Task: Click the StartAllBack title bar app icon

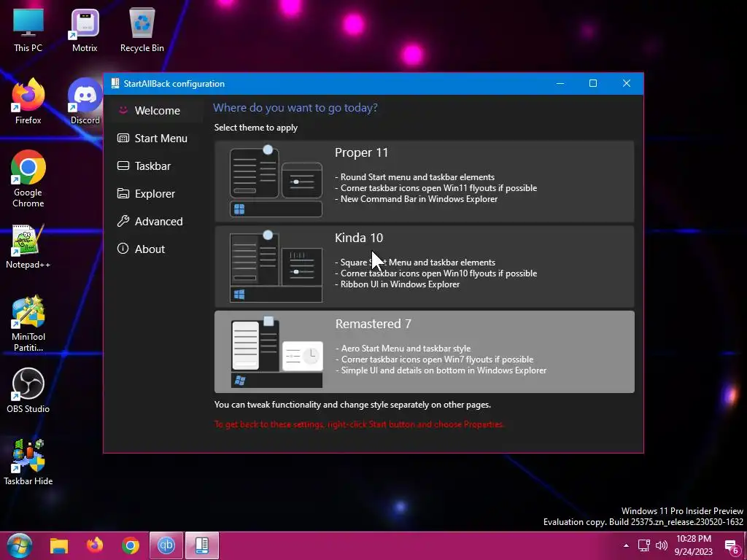Action: click(115, 83)
